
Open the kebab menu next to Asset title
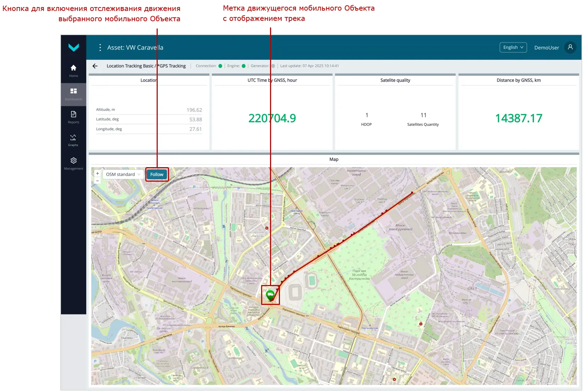(x=100, y=47)
